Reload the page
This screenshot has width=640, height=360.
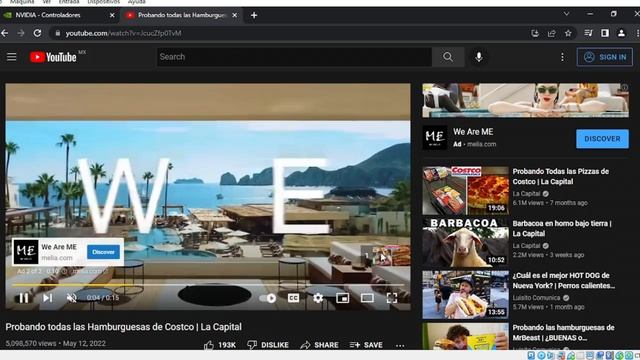pyautogui.click(x=37, y=33)
